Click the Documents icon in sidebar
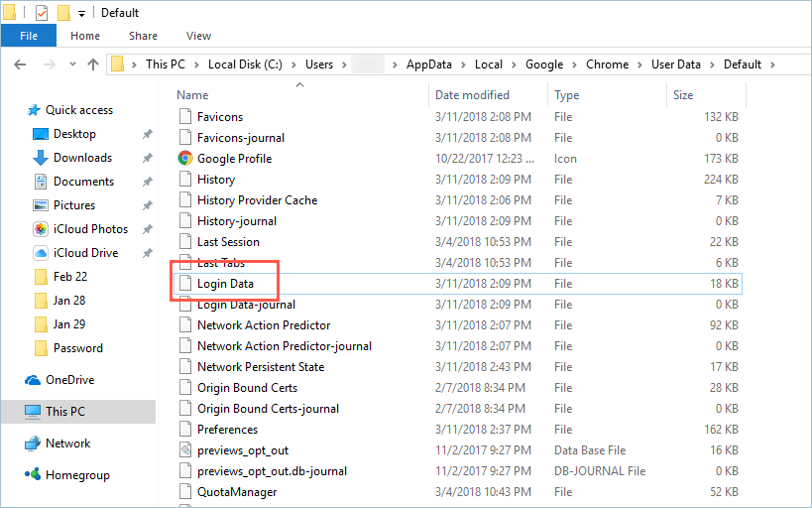Viewport: 812px width, 508px height. [41, 182]
